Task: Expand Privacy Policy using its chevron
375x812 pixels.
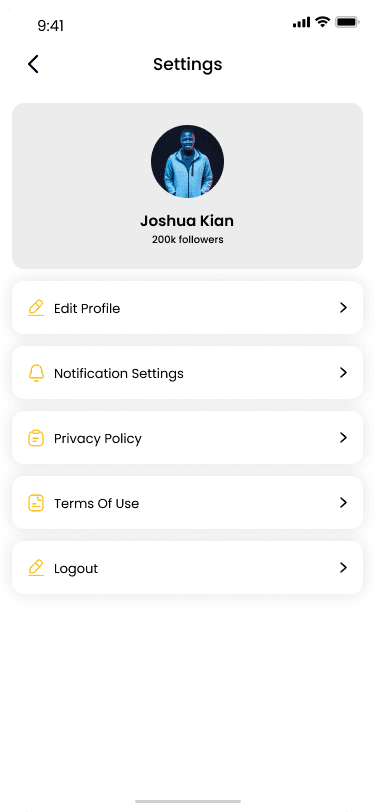Action: coord(343,438)
